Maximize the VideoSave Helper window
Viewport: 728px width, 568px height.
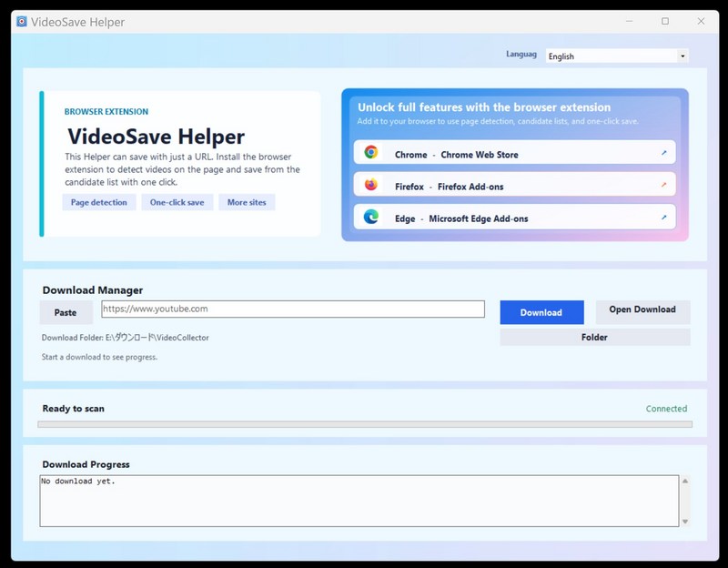(x=665, y=21)
